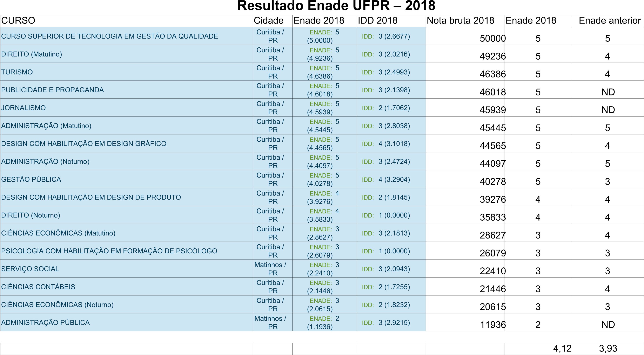Click the Nota bruta value '46018'
The image size is (644, 355).
coord(493,92)
